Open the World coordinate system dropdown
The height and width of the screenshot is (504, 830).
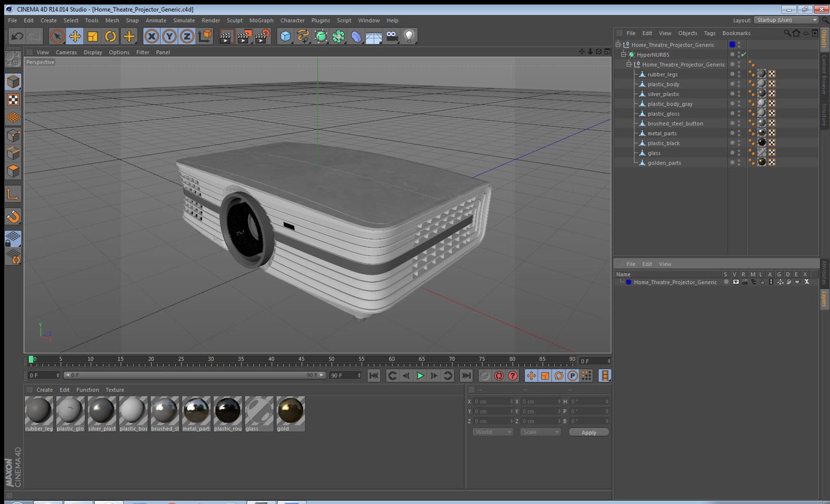coord(493,432)
